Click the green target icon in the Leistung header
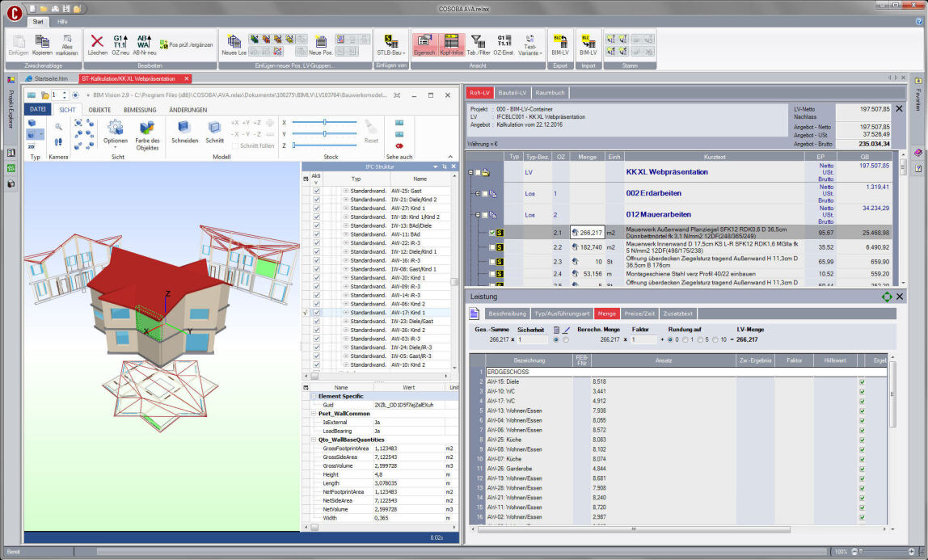Viewport: 928px width, 560px height. click(x=886, y=297)
